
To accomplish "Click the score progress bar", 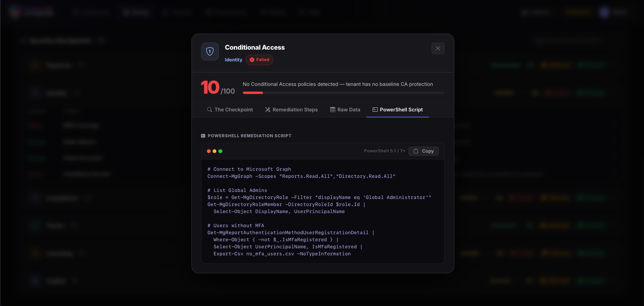I will (x=343, y=93).
